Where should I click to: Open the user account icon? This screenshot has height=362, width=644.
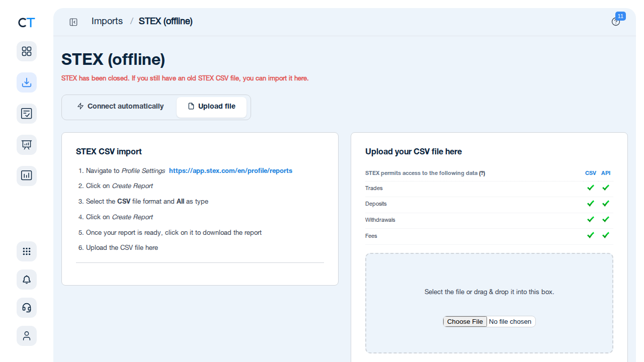coord(27,336)
